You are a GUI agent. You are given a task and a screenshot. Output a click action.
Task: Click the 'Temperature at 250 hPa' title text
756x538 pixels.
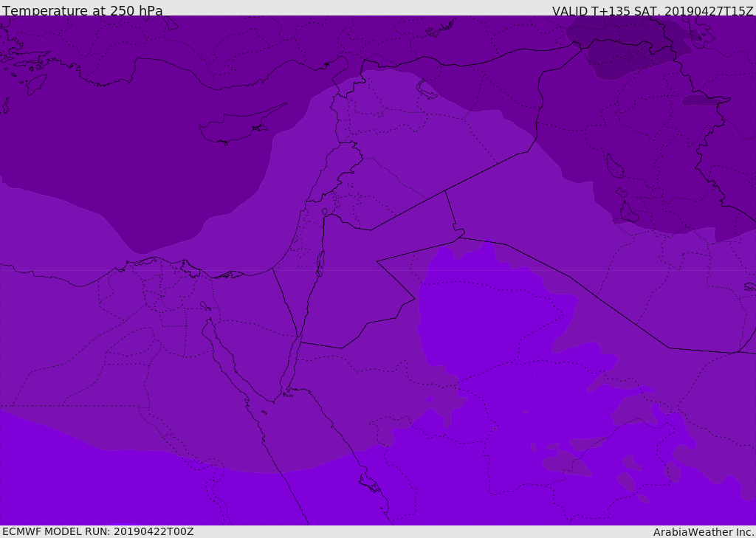click(x=83, y=10)
